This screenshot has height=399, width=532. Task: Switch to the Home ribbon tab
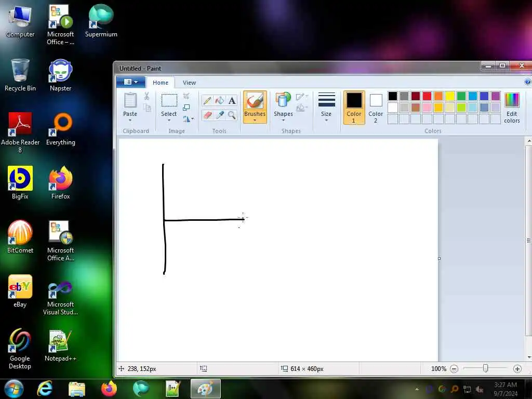click(160, 83)
